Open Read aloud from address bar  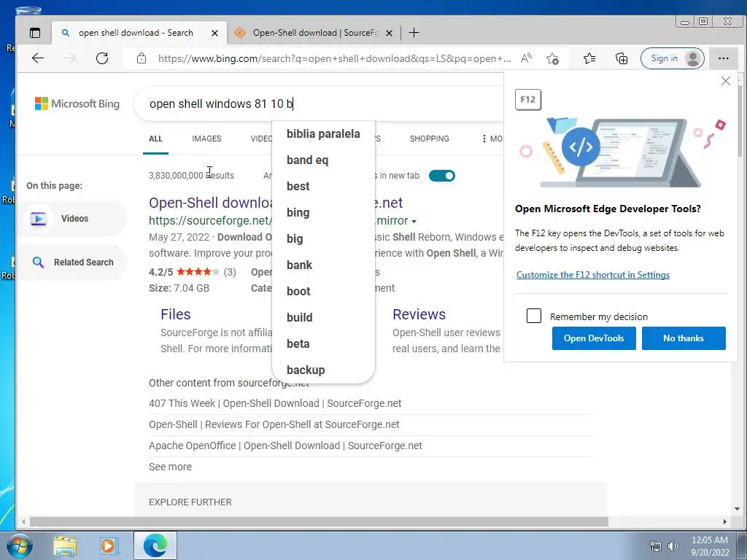point(526,58)
